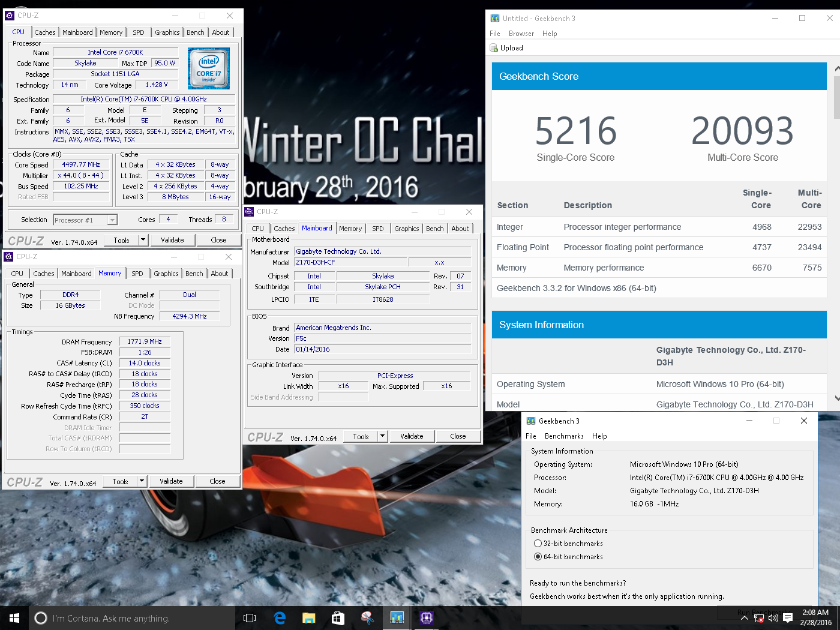Click Close button in Mainboard CPU-Z window
The height and width of the screenshot is (630, 840).
click(458, 436)
